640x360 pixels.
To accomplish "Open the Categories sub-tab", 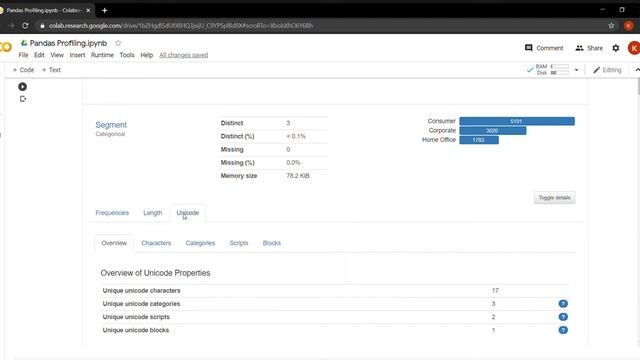I will (200, 243).
